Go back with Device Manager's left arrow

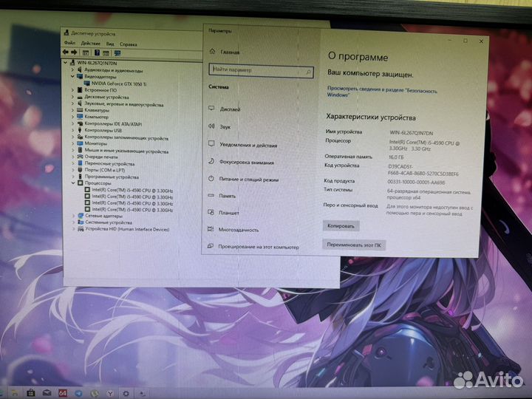[66, 52]
